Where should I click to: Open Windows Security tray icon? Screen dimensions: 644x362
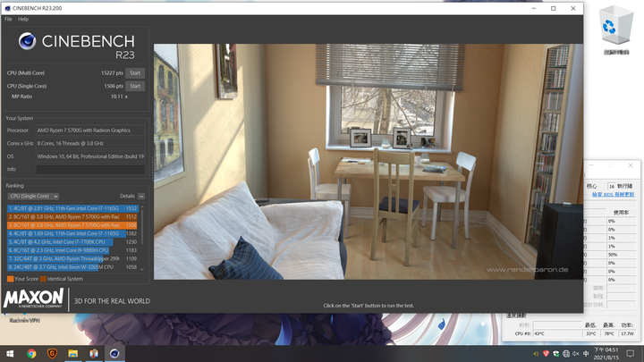point(556,353)
